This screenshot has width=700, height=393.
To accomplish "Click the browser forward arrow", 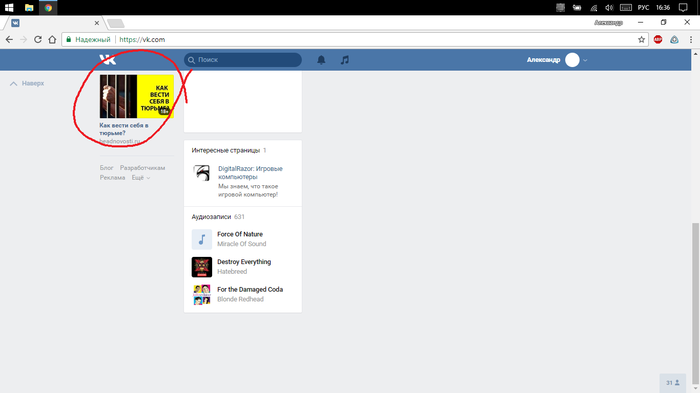I will click(x=23, y=39).
